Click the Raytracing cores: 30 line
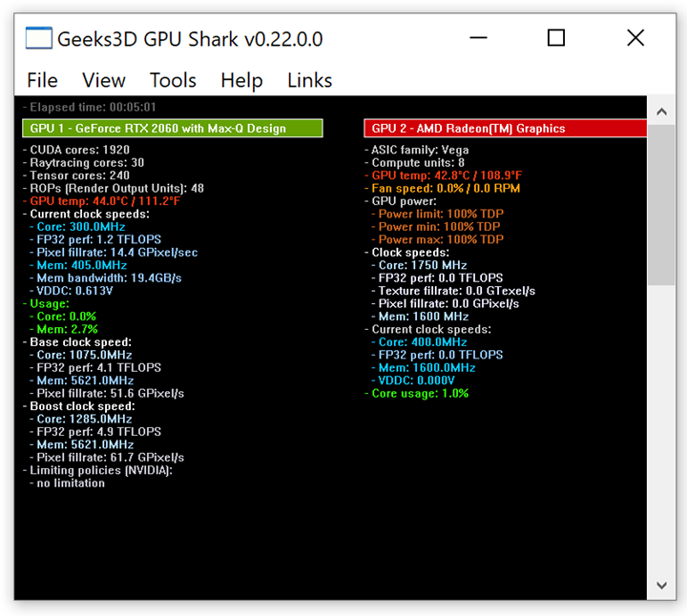Viewport: 687px width, 616px height. (x=83, y=162)
